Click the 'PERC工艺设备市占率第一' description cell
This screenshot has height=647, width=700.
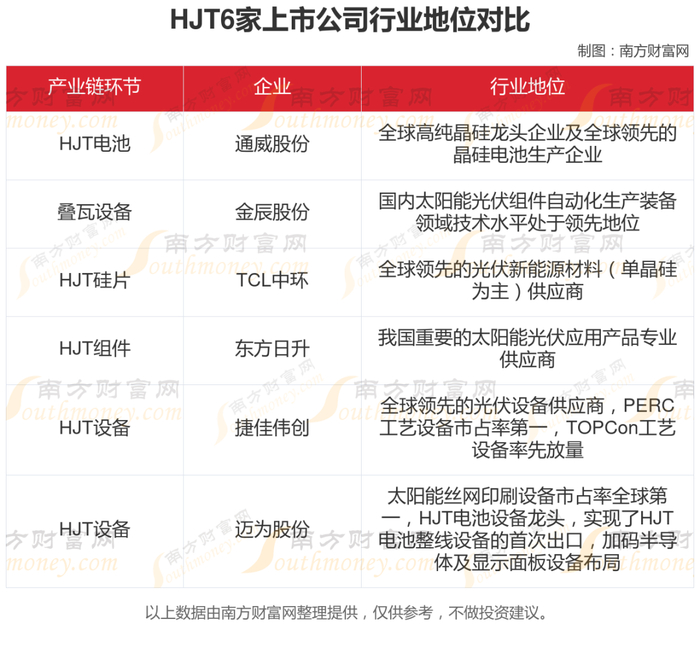[527, 429]
